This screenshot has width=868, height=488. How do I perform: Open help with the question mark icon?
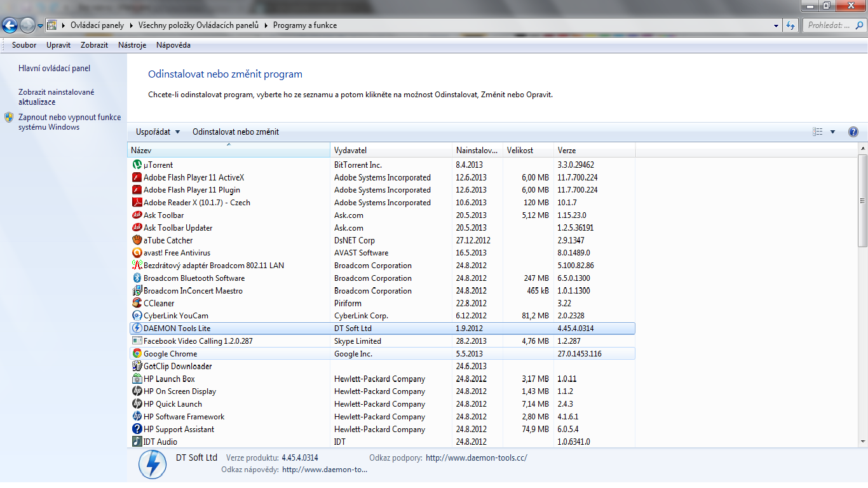coord(853,132)
